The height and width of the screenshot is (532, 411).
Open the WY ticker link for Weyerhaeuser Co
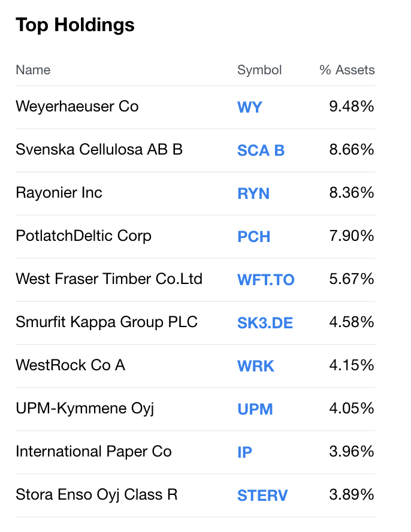pos(249,107)
